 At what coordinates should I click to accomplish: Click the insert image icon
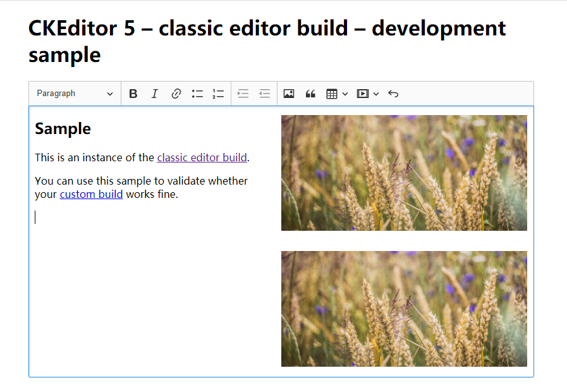click(289, 94)
